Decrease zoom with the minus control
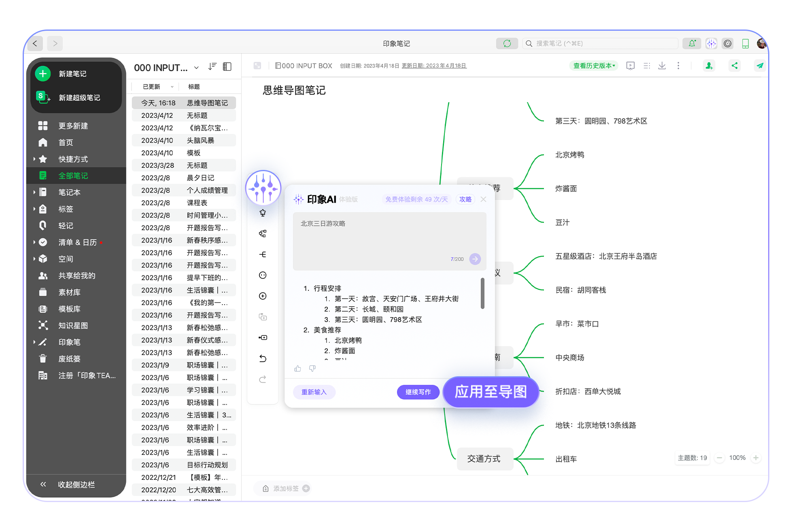This screenshot has height=532, width=792. coord(719,458)
